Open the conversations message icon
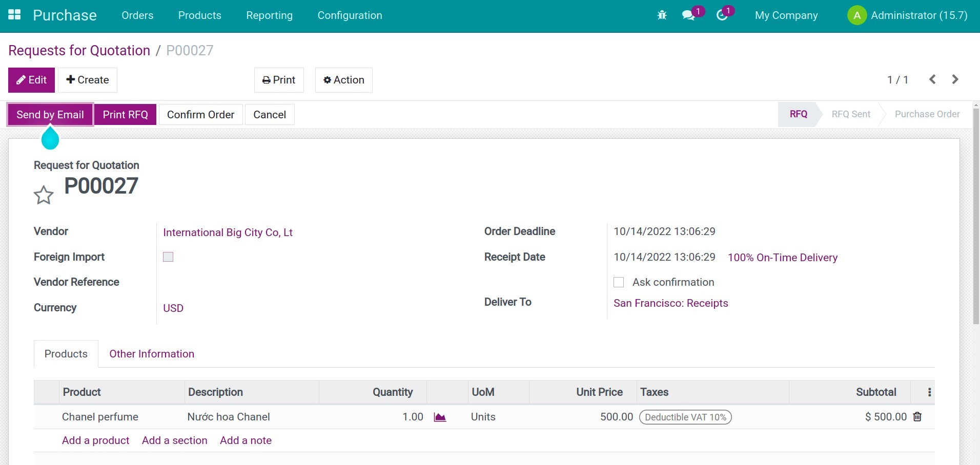The image size is (980, 465). pyautogui.click(x=689, y=15)
